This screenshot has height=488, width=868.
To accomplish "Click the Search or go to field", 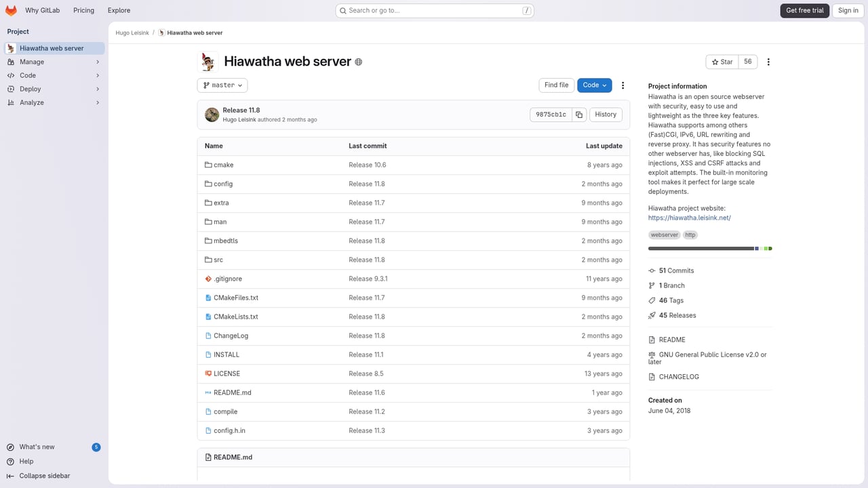I will click(x=435, y=10).
